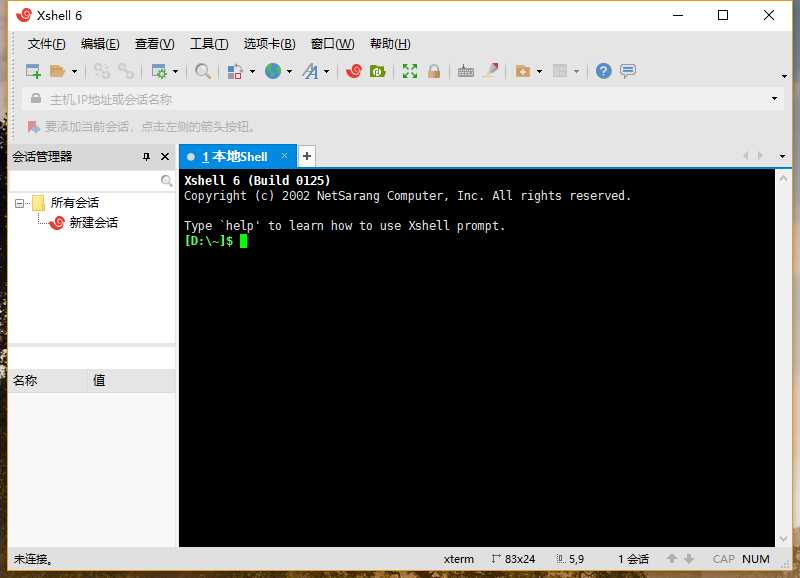Open the 文件(F) menu
This screenshot has height=578, width=800.
click(46, 44)
